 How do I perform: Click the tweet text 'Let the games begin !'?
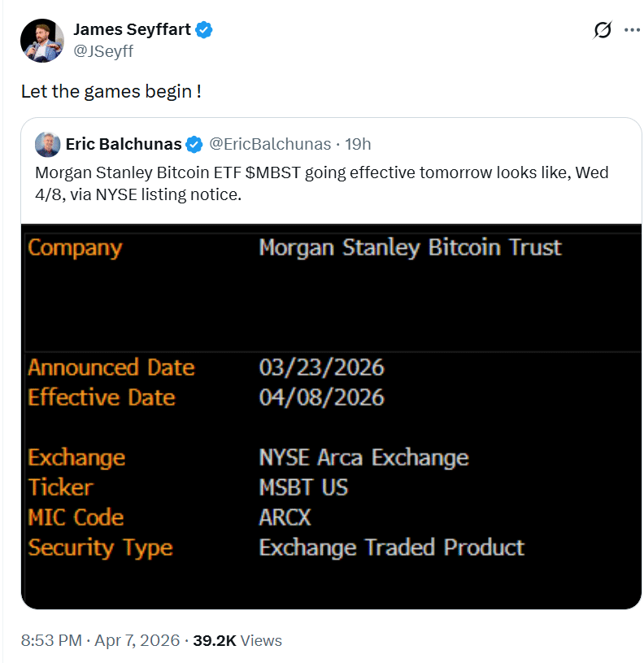111,91
